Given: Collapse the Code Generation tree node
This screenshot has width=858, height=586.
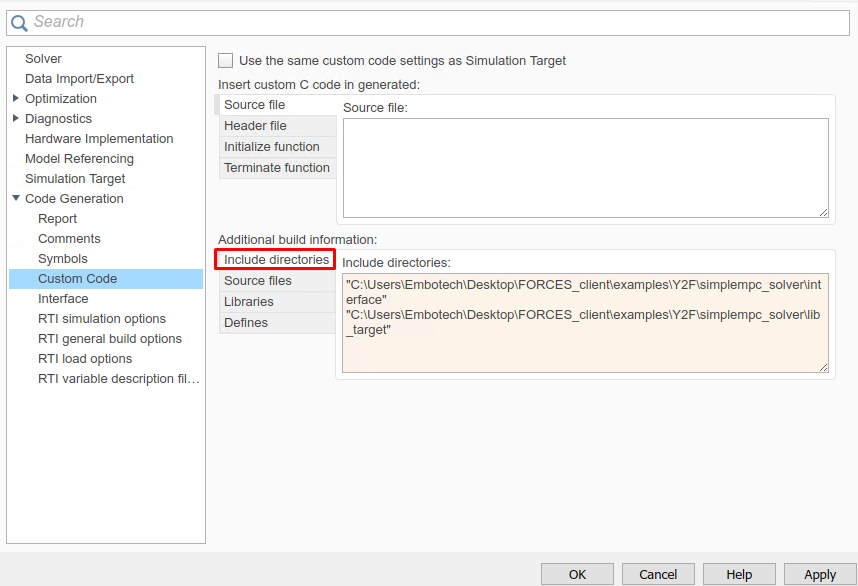Looking at the screenshot, I should click(x=16, y=199).
